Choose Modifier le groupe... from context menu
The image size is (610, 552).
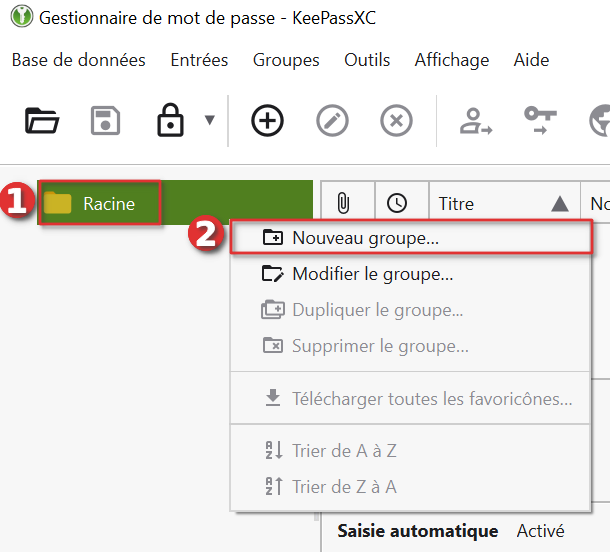coord(372,274)
